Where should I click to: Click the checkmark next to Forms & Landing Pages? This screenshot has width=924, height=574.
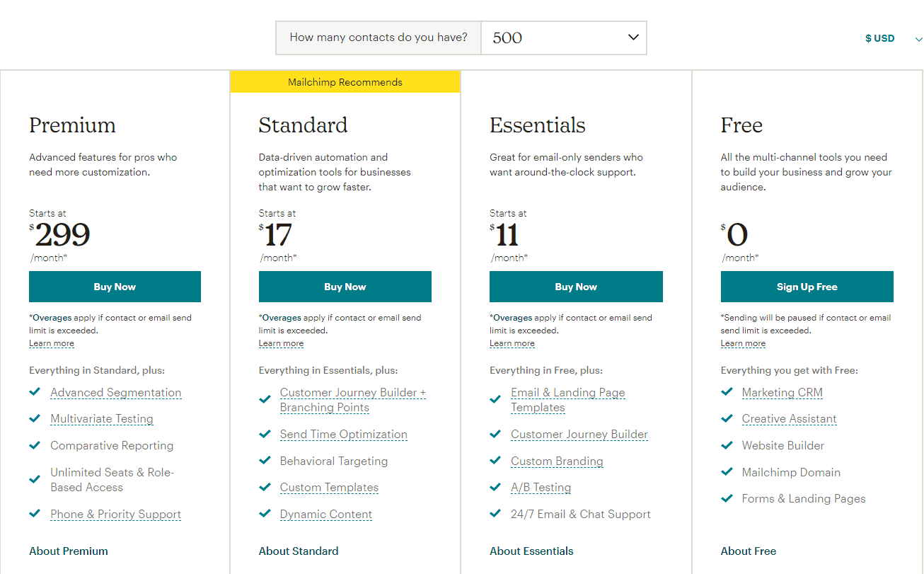[x=727, y=498]
